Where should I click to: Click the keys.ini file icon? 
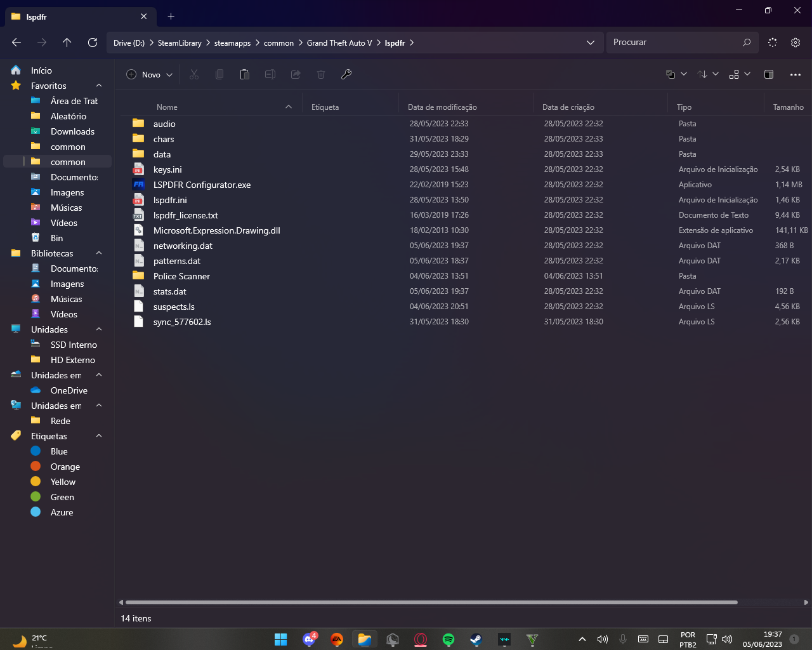coord(138,169)
